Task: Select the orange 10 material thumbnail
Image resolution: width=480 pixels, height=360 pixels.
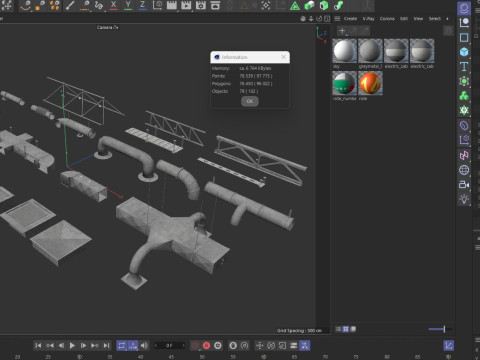Action: click(370, 83)
